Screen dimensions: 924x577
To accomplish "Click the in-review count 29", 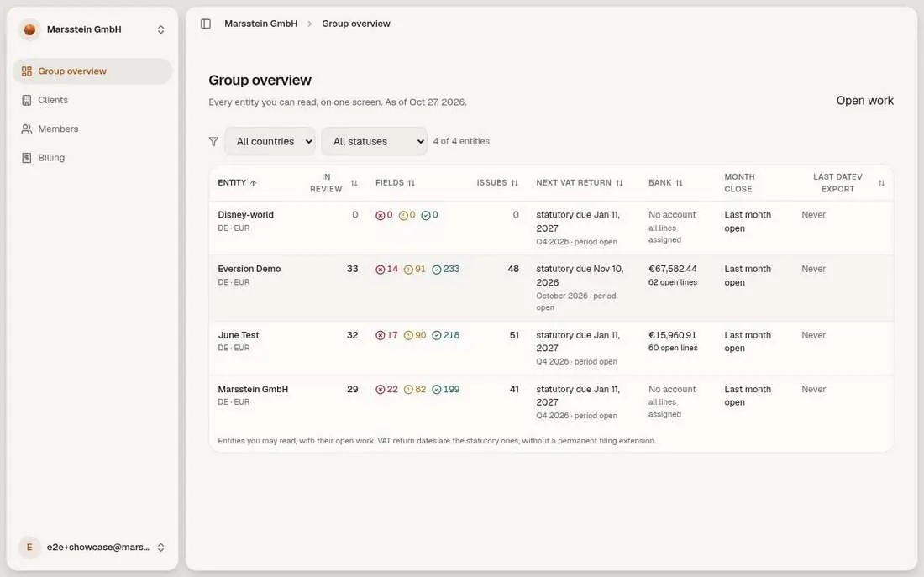I will click(353, 390).
